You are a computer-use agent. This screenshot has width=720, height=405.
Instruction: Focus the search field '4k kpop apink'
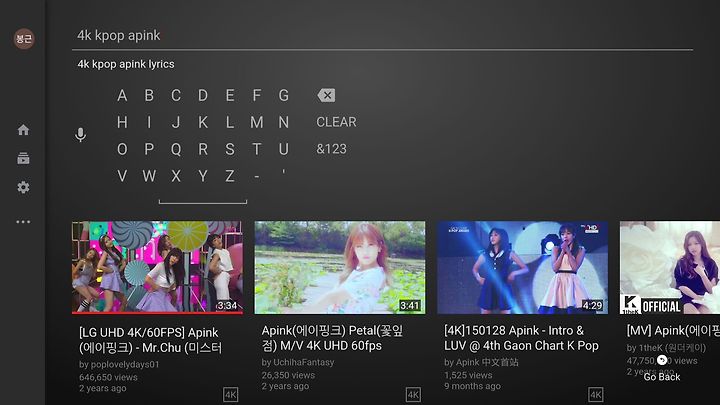click(x=382, y=35)
